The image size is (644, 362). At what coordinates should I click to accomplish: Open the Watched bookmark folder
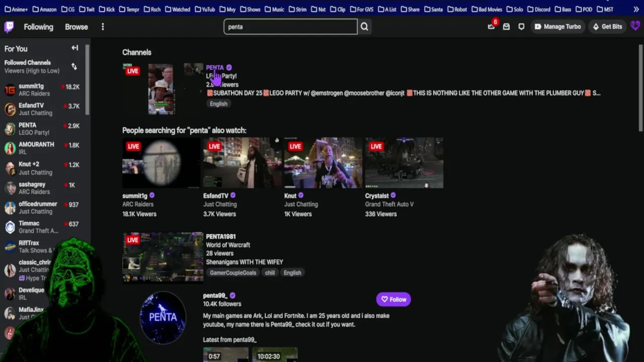click(177, 9)
